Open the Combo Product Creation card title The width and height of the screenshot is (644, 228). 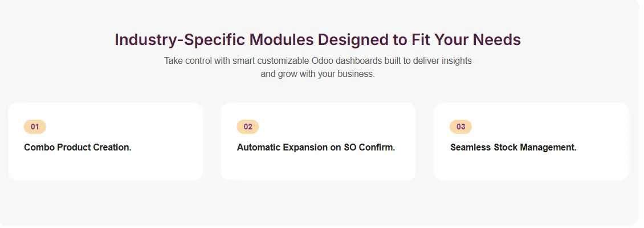pos(78,147)
